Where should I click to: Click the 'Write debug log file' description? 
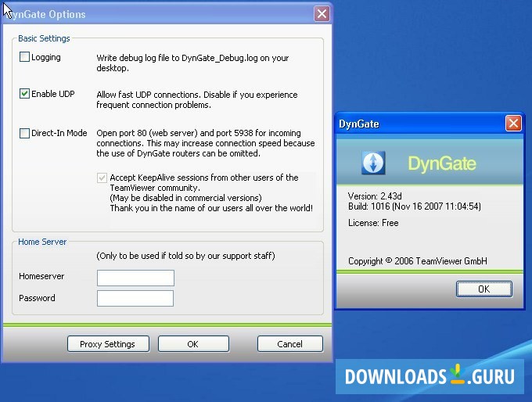click(192, 63)
